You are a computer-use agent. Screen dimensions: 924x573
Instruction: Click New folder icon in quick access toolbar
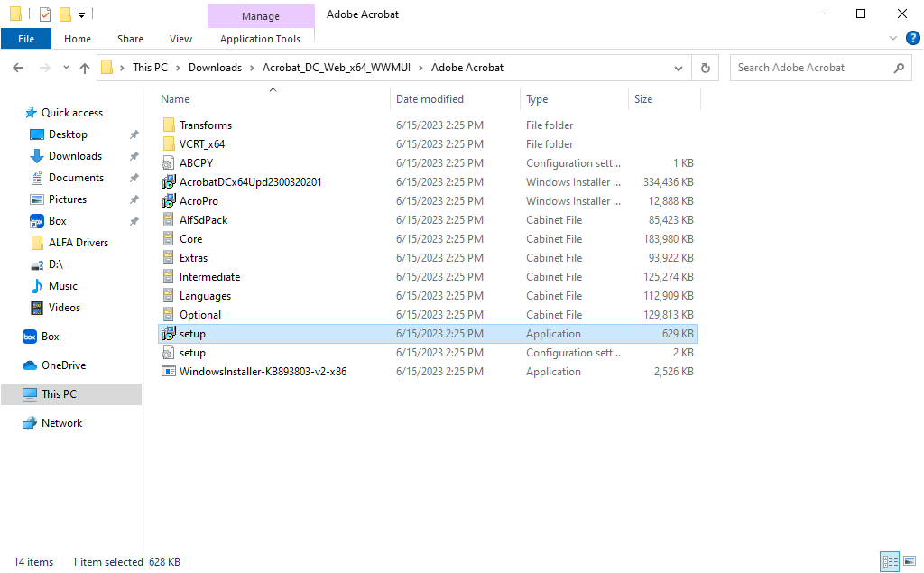(65, 14)
